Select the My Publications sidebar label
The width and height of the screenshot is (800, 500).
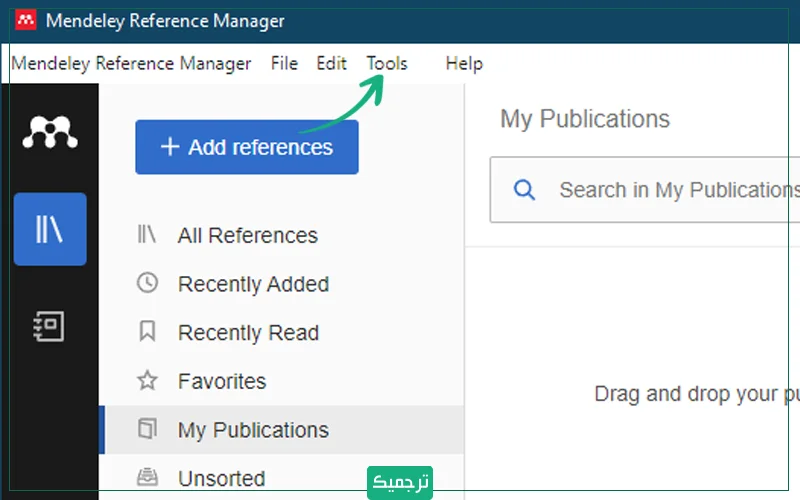point(253,430)
